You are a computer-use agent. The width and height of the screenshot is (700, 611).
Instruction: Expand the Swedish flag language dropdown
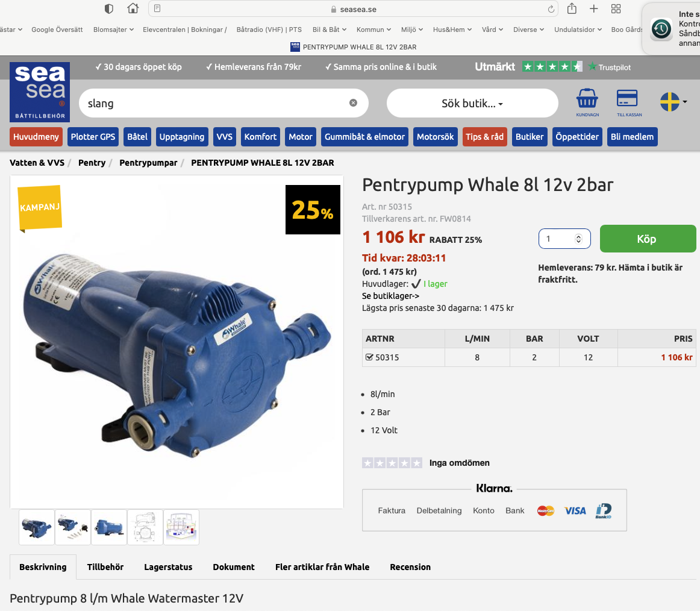tap(673, 102)
